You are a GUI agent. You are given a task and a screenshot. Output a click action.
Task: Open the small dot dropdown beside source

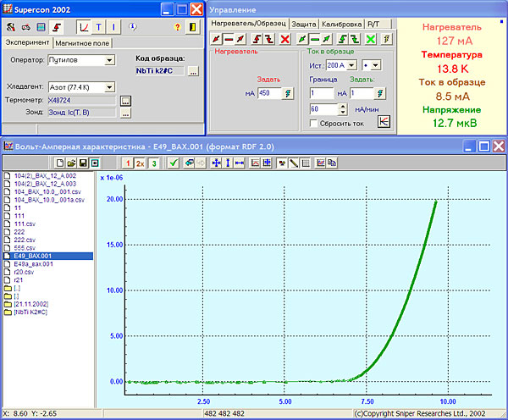pyautogui.click(x=375, y=65)
